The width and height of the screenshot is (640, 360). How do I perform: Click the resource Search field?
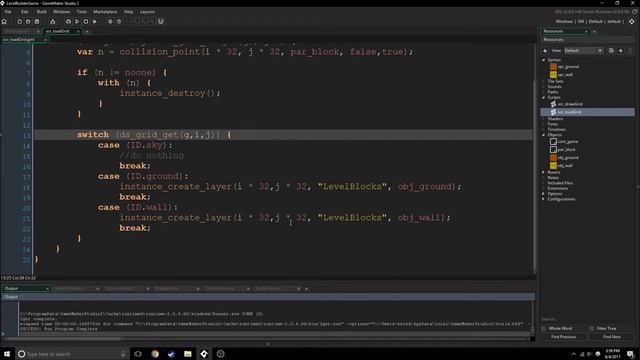[587, 319]
